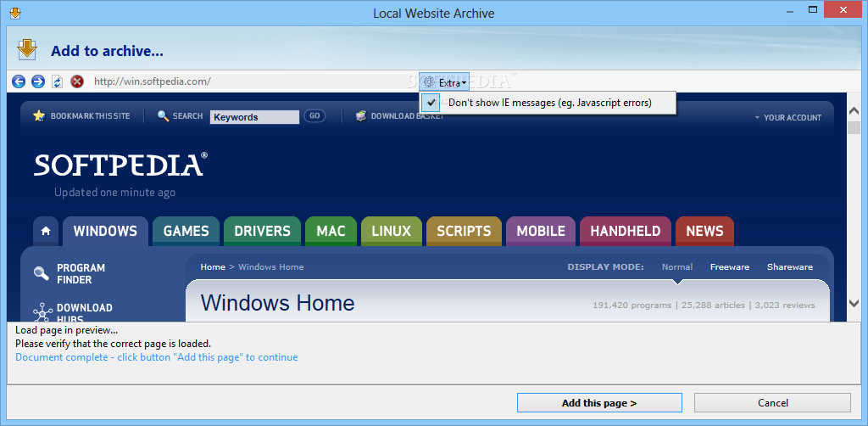
Task: Stop loading with the red X icon
Action: pyautogui.click(x=77, y=82)
